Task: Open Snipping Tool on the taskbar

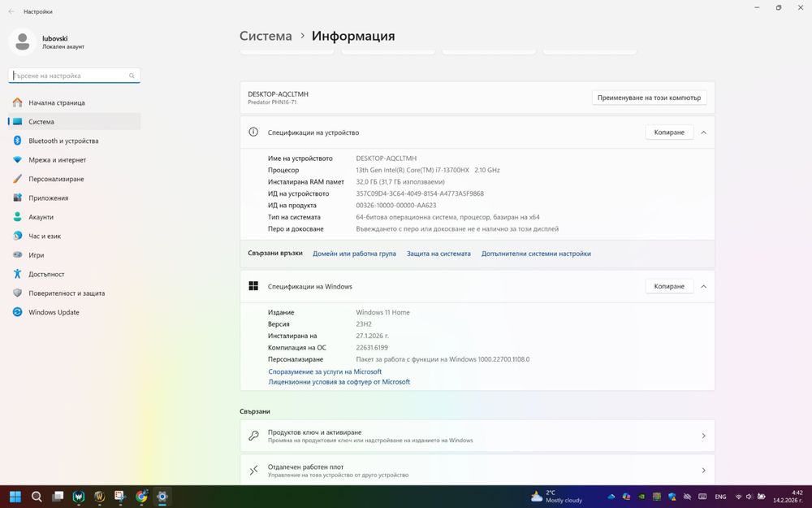Action: 120,497
